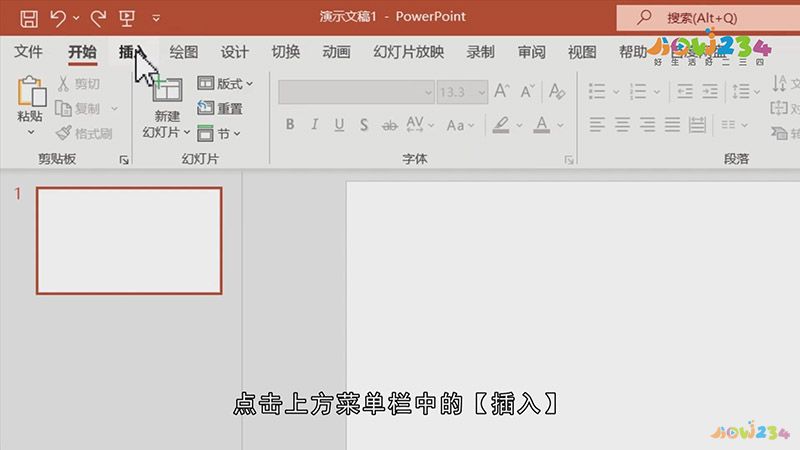Image resolution: width=800 pixels, height=450 pixels.
Task: Toggle Strikethrough formatting
Action: click(x=390, y=125)
